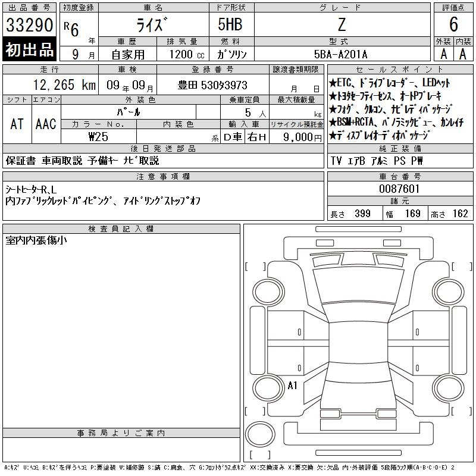The height and width of the screenshot is (476, 476).
Task: Click the displacement 1200 cc
Action: click(187, 54)
